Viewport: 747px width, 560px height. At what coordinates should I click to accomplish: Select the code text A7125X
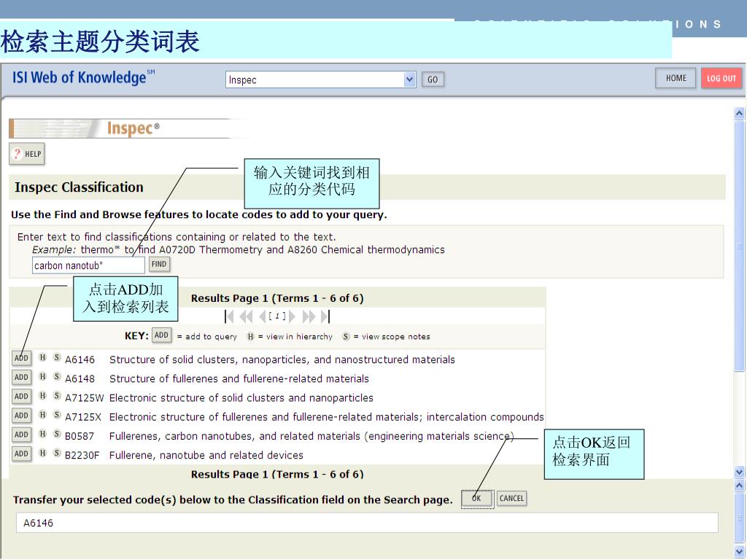coord(83,416)
